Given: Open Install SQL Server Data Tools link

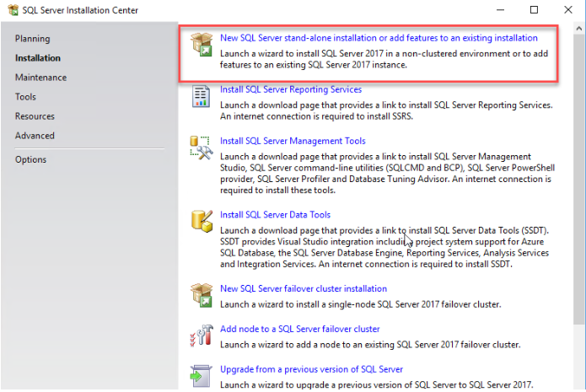Looking at the screenshot, I should (275, 214).
